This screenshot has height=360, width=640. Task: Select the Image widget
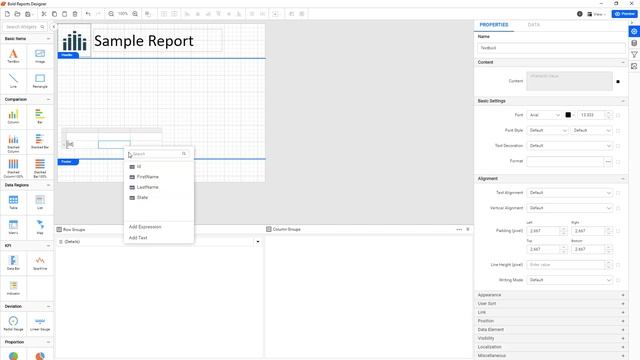pyautogui.click(x=40, y=56)
